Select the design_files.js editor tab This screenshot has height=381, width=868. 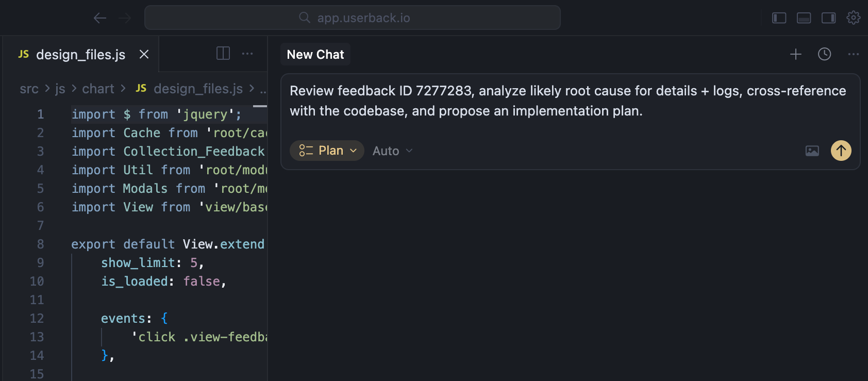(80, 54)
